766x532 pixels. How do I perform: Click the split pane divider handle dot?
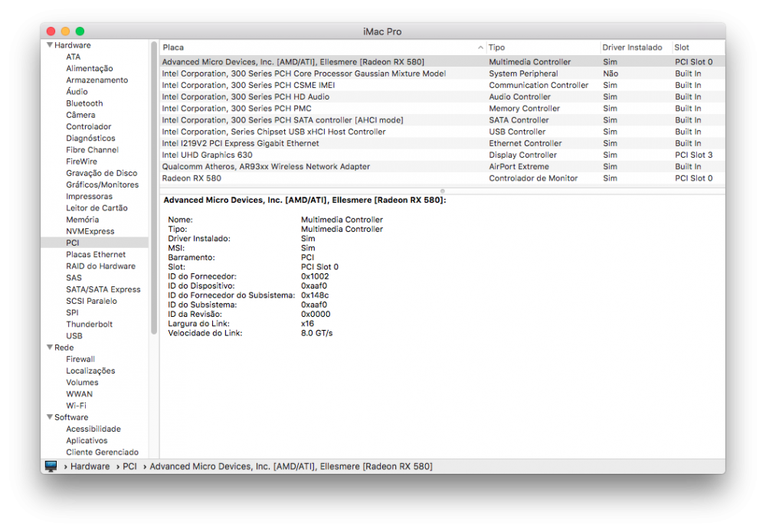coord(442,191)
